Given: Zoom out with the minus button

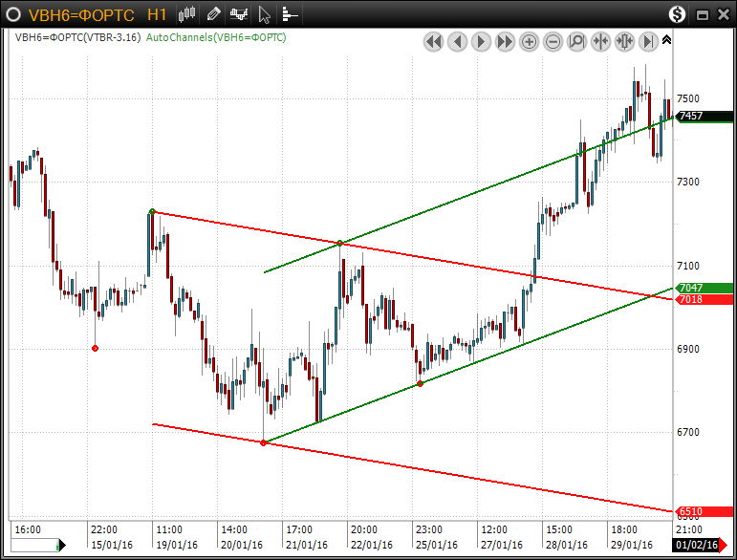Looking at the screenshot, I should pyautogui.click(x=553, y=41).
